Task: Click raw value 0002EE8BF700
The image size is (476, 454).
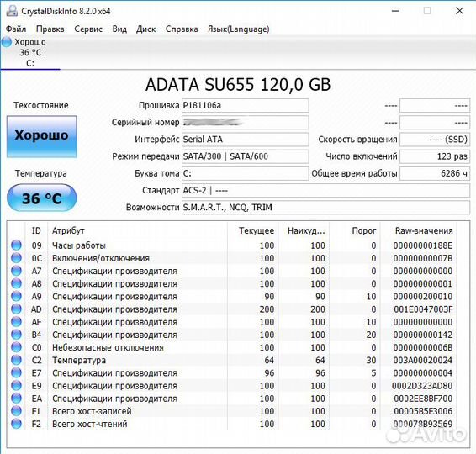Action: 423,399
